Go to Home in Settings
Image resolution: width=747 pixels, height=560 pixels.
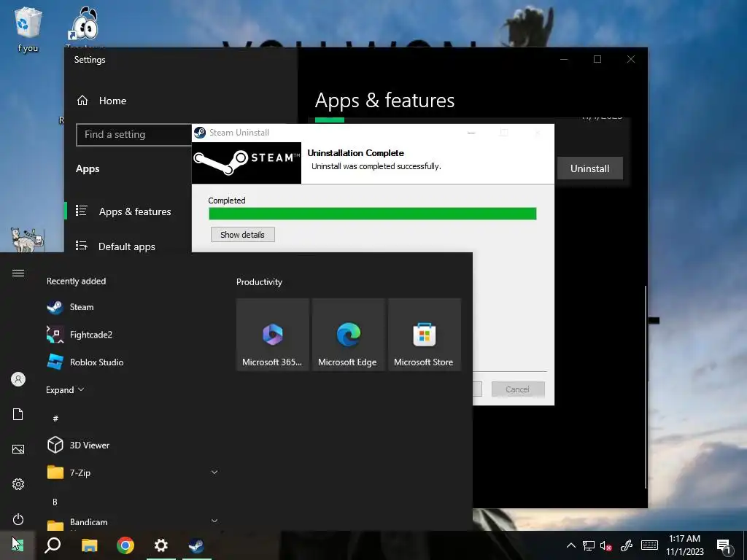101,101
